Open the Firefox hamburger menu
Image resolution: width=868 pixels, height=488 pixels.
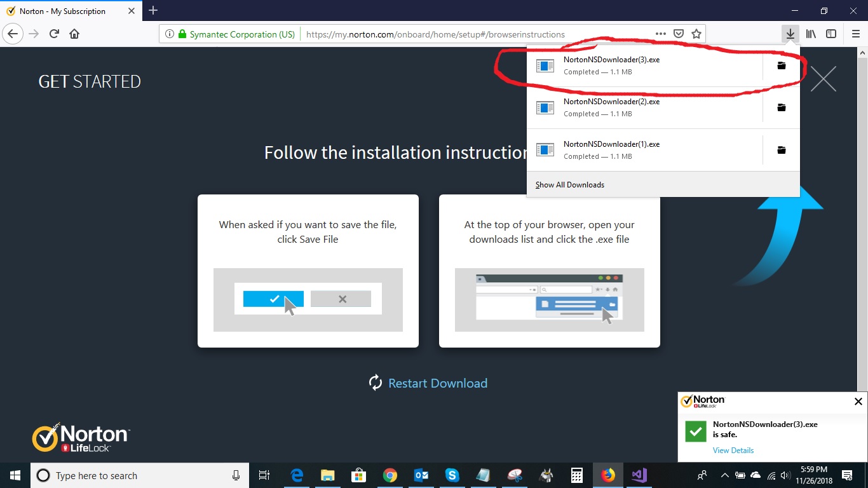tap(855, 34)
